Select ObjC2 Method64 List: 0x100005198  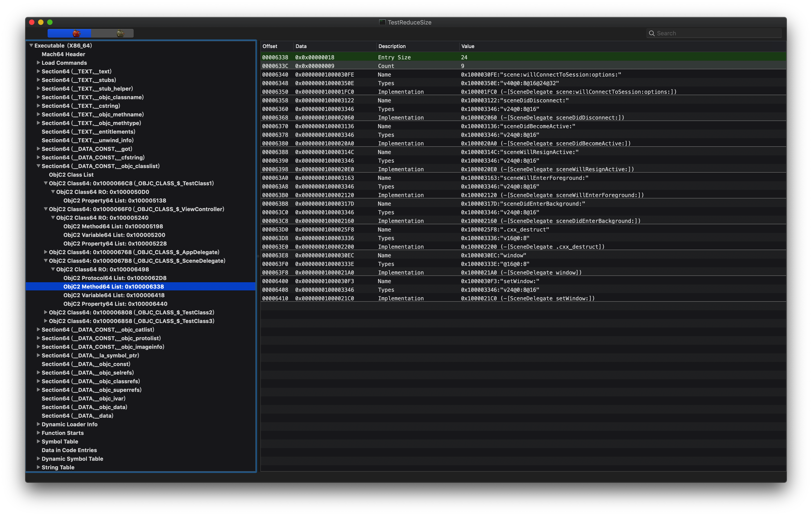[141, 226]
